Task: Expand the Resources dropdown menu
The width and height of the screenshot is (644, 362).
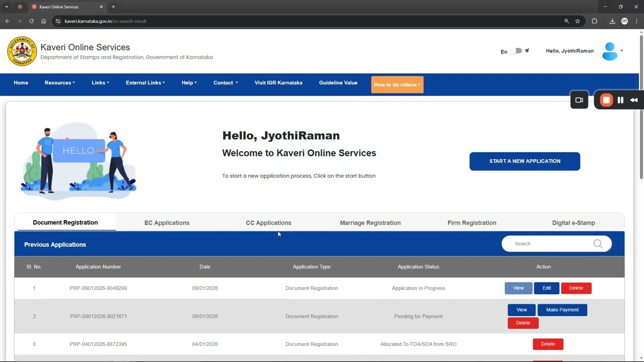Action: point(60,82)
